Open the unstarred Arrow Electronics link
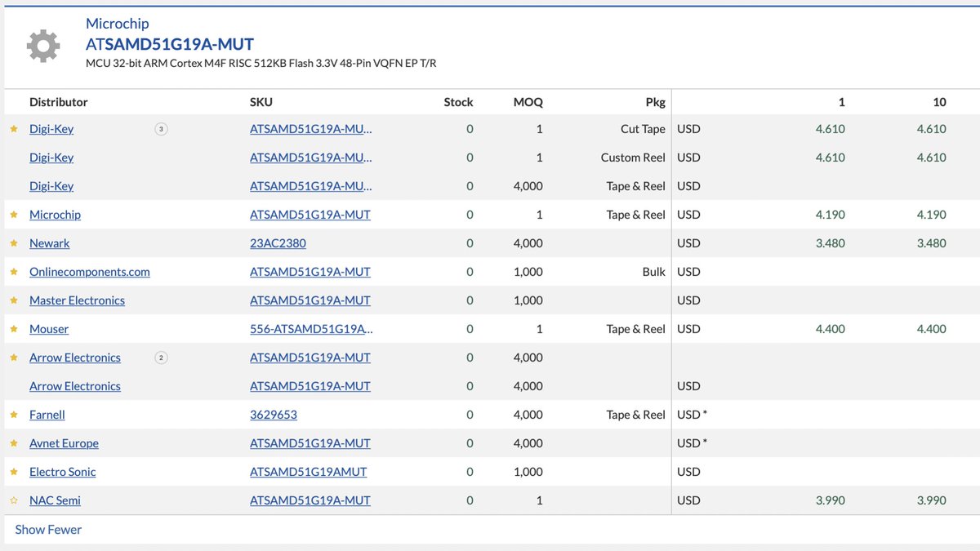 click(75, 386)
